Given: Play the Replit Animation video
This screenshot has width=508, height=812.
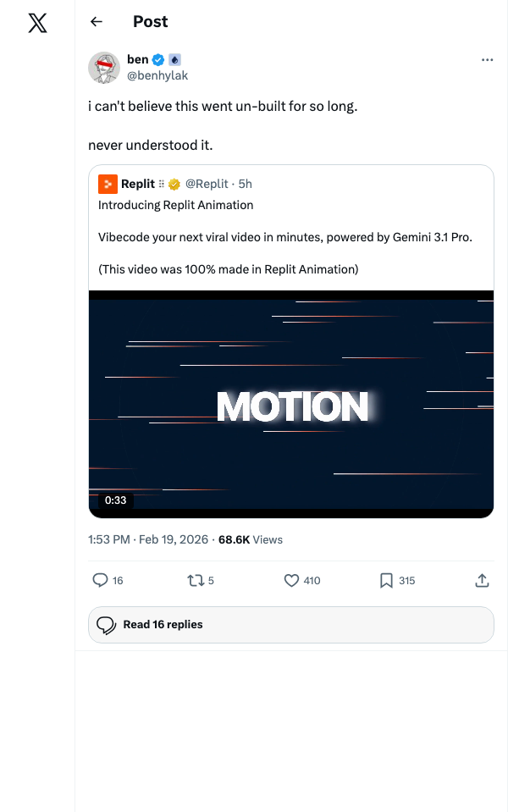Looking at the screenshot, I should [x=290, y=405].
